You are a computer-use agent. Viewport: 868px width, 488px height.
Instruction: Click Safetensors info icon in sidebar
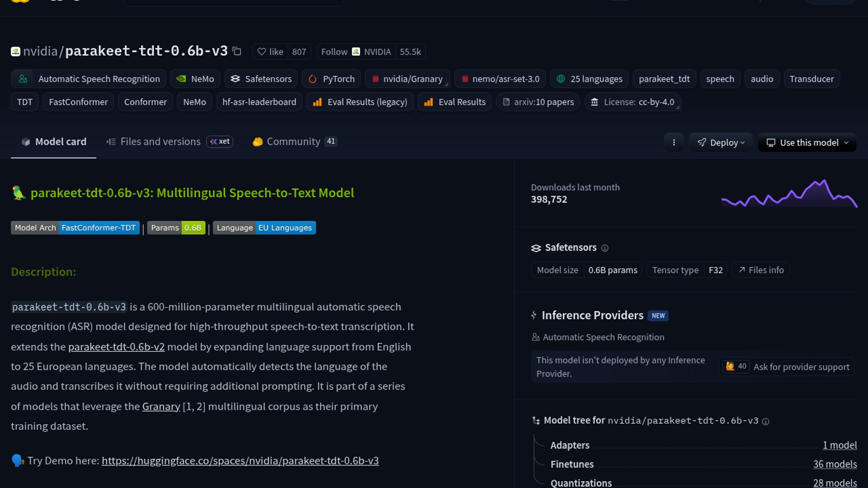tap(605, 248)
